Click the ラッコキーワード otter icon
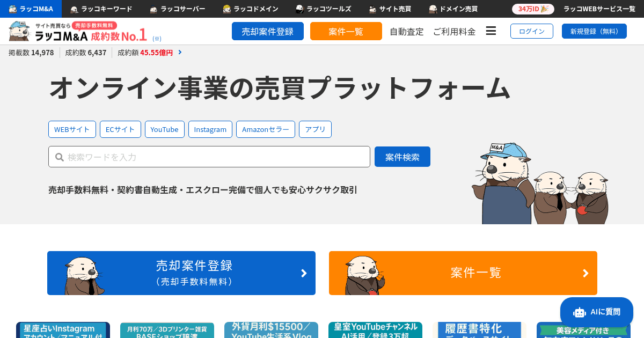This screenshot has height=338, width=644. 75,9
